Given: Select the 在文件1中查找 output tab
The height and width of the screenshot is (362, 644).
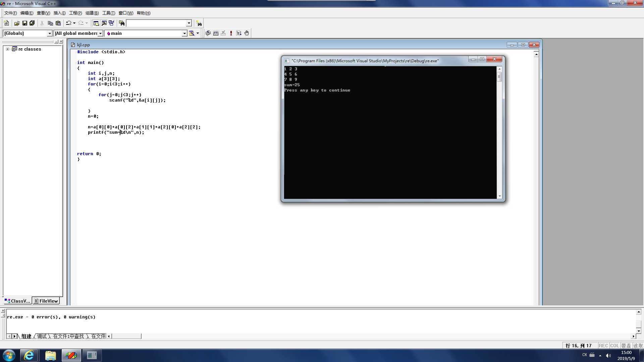Looking at the screenshot, I should point(68,336).
